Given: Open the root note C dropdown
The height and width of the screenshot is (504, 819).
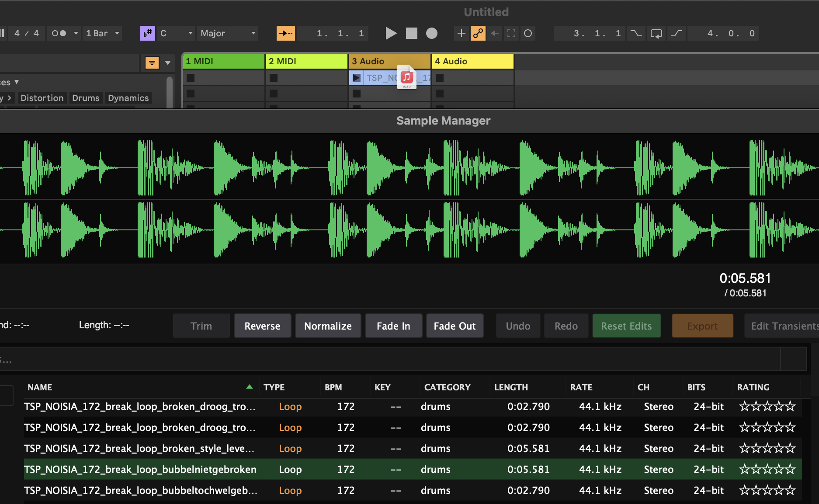Looking at the screenshot, I should 176,33.
